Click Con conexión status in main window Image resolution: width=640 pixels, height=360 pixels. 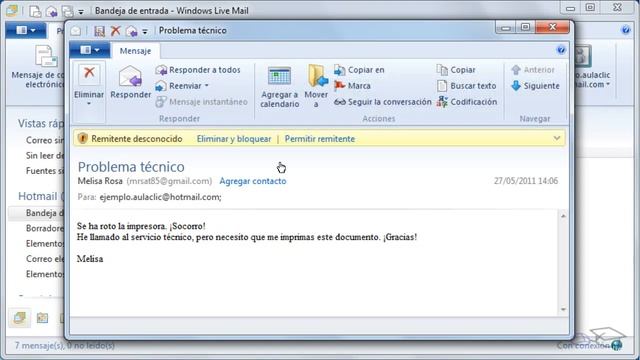[583, 346]
